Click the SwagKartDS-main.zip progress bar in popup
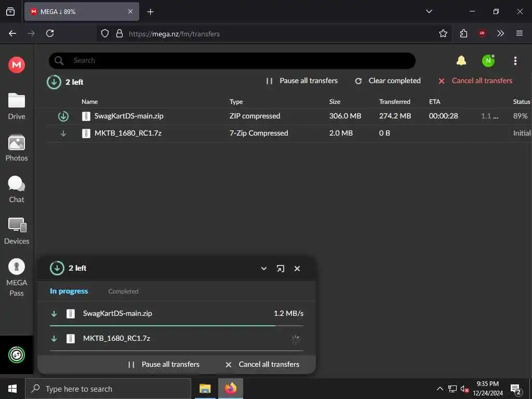 point(177,326)
